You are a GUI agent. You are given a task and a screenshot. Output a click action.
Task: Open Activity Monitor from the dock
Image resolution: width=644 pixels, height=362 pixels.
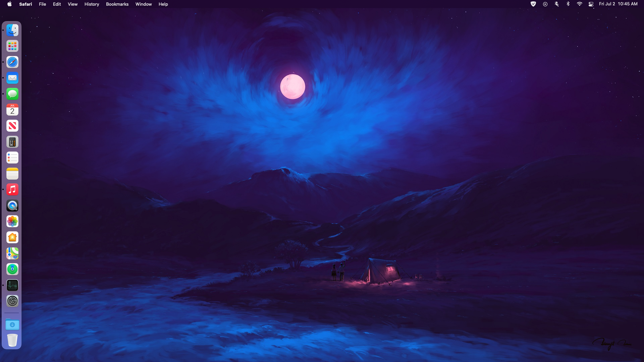pos(12,285)
